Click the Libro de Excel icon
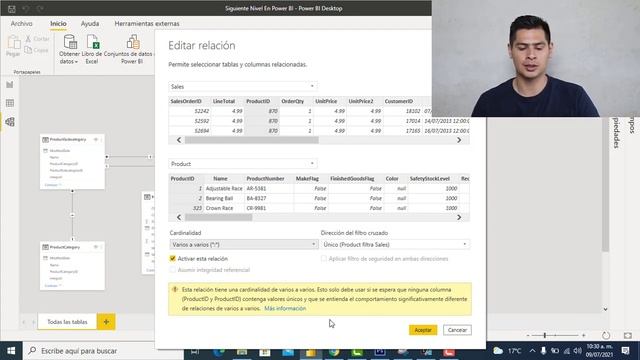The image size is (640, 360). (x=93, y=42)
